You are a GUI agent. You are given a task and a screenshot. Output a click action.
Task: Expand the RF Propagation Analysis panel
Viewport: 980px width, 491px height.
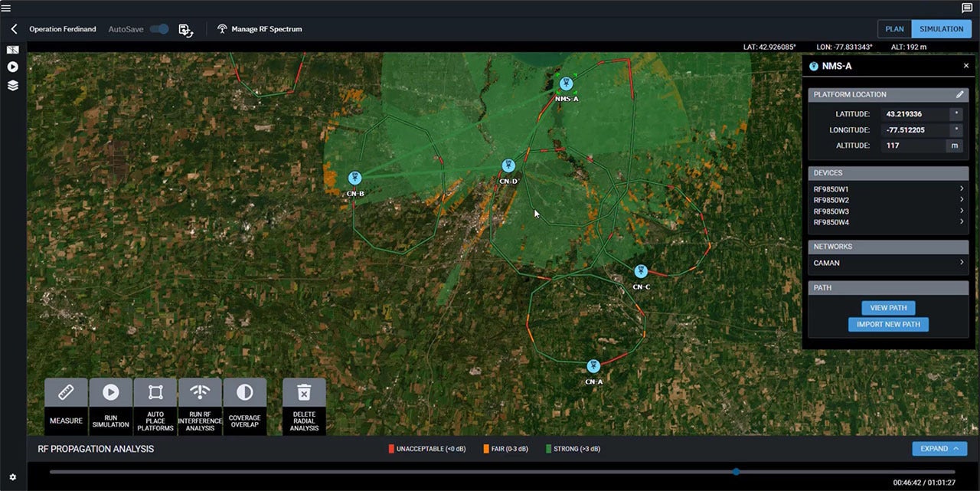point(939,449)
